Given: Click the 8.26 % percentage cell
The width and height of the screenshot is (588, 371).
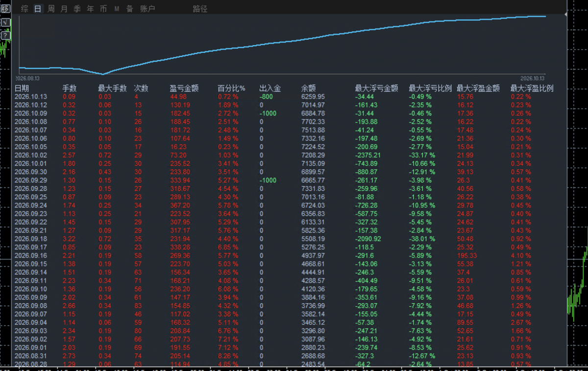Looking at the screenshot, I should [228, 356].
